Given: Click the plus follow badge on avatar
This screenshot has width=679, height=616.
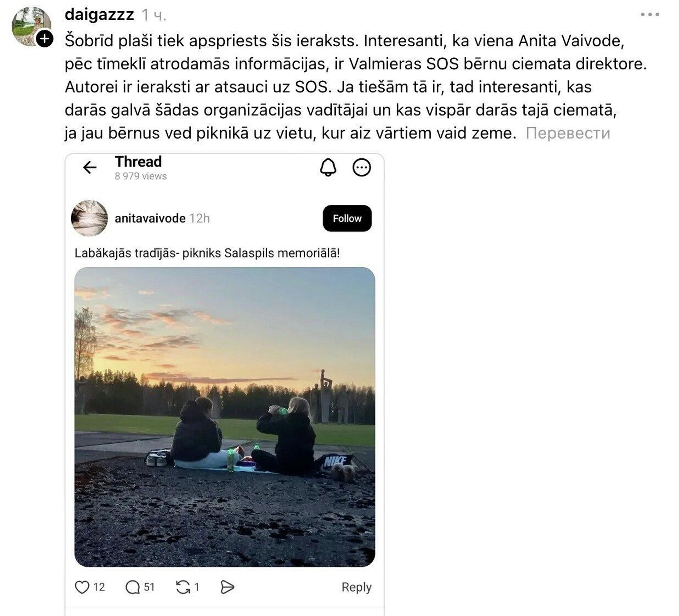Looking at the screenshot, I should pyautogui.click(x=45, y=39).
